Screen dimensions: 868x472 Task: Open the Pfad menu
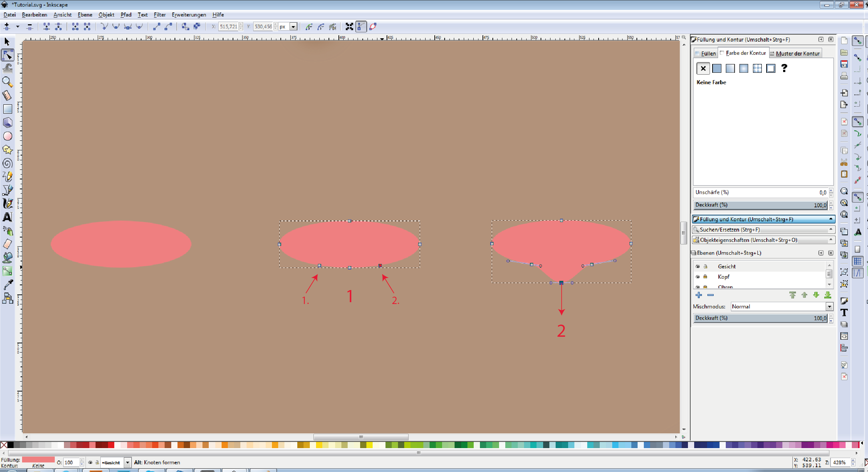click(126, 15)
